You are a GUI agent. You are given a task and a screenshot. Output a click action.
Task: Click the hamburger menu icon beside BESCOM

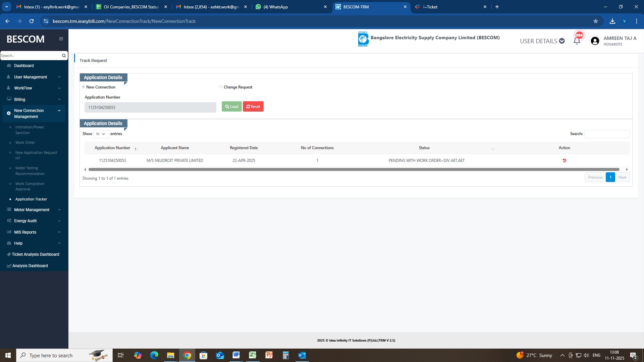click(x=61, y=39)
